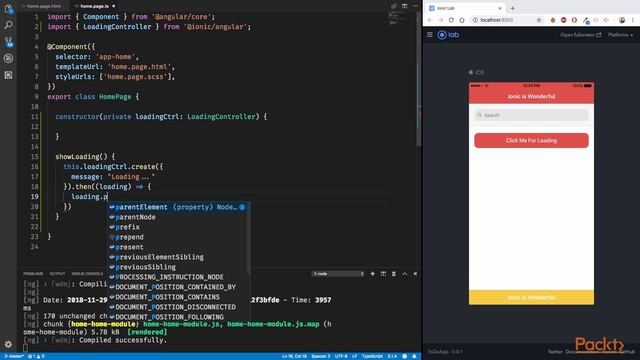Open notifications bell in status bar
This screenshot has width=640, height=360.
(414, 356)
